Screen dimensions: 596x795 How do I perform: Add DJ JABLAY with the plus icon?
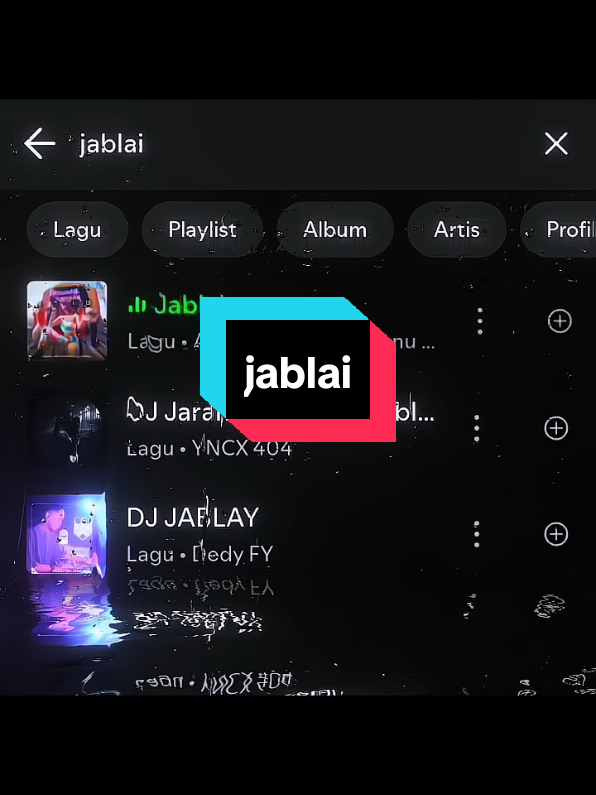556,534
